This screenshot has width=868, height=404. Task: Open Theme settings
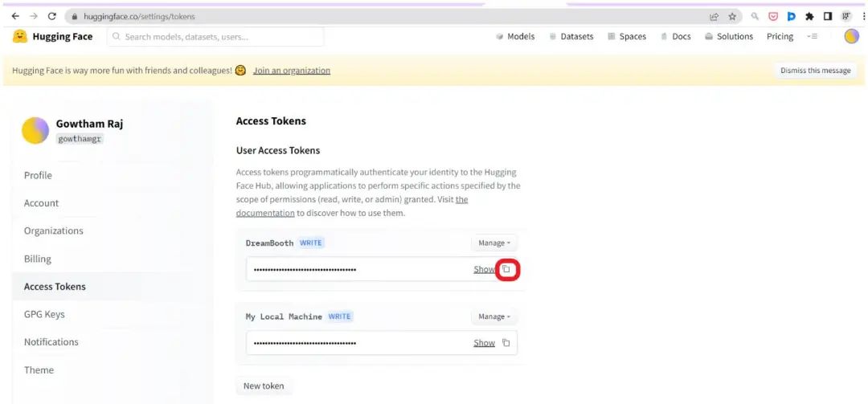pyautogui.click(x=39, y=370)
